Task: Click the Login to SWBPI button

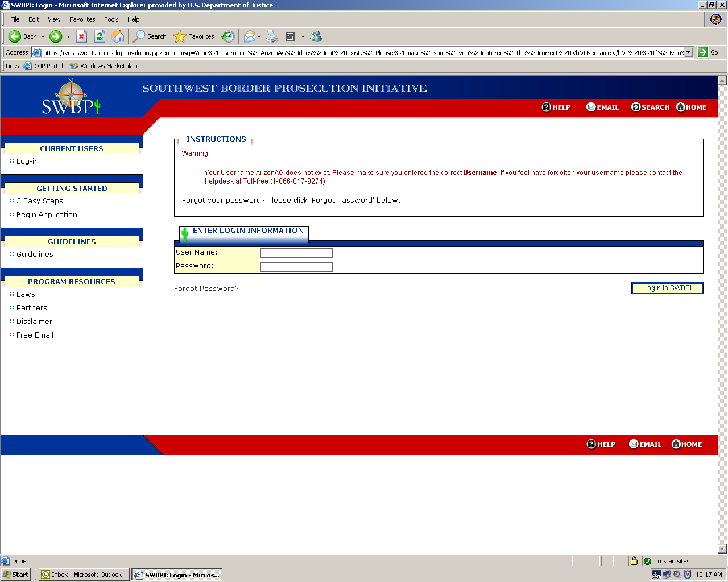Action: (x=667, y=288)
